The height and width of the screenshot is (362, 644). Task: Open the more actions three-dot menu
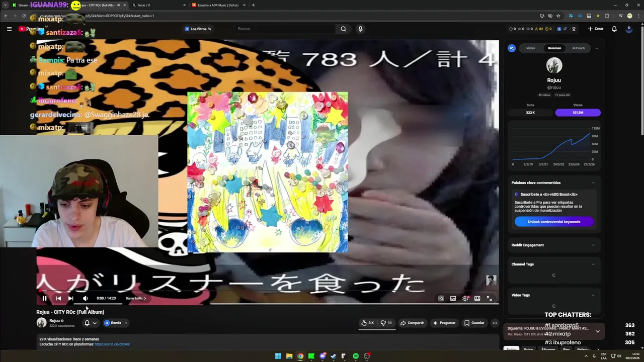pos(495,323)
